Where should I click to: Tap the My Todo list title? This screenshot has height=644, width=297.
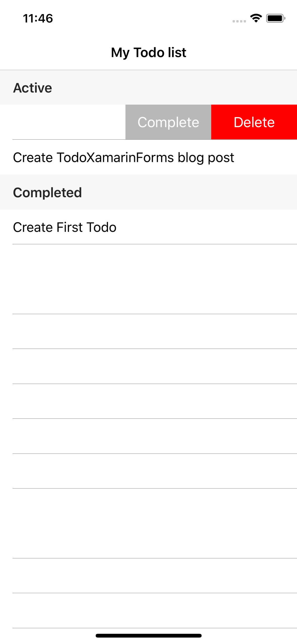pos(148,53)
